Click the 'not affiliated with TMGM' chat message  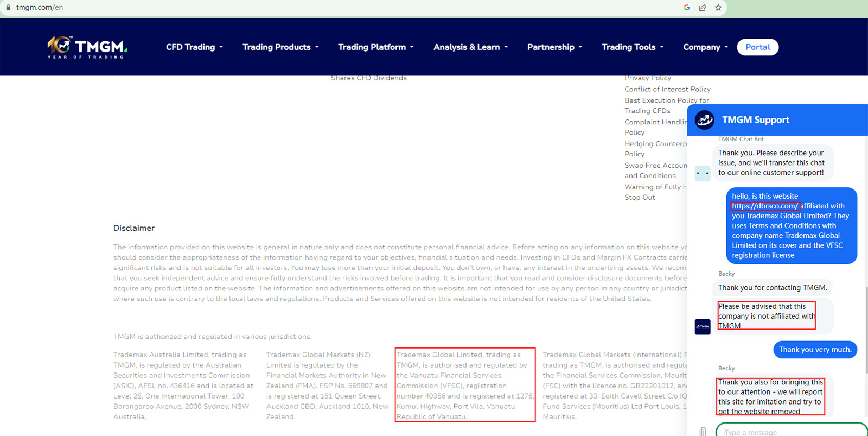coord(773,316)
